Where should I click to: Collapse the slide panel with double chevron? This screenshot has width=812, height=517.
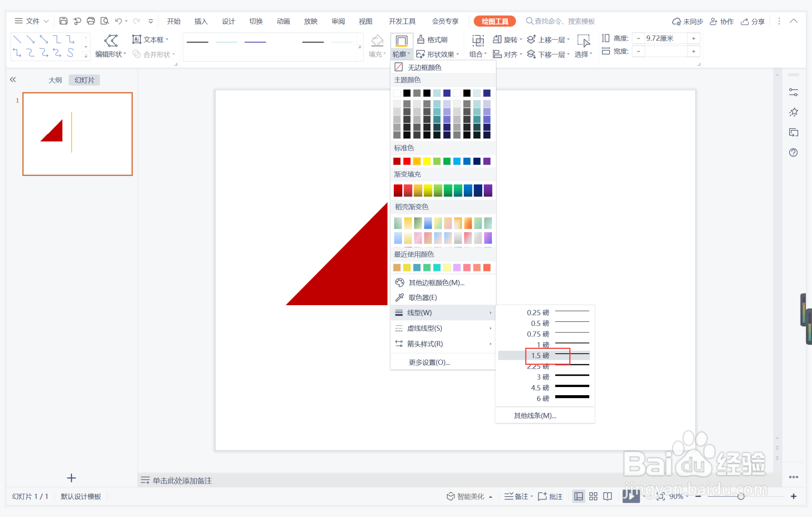click(13, 80)
